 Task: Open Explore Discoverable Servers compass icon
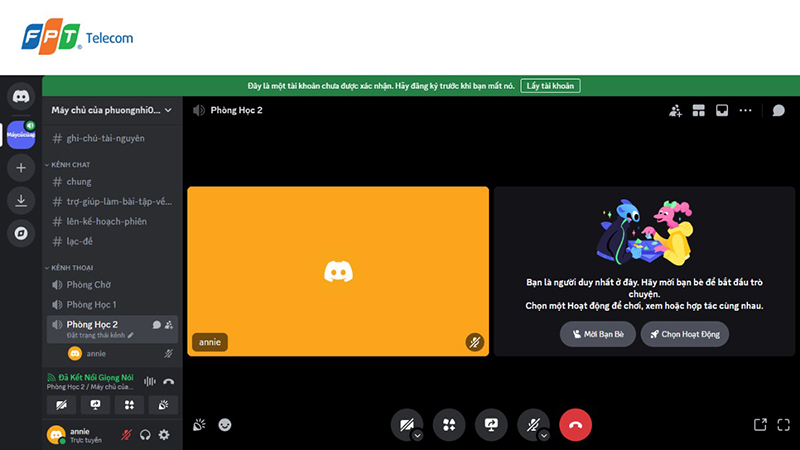tap(20, 233)
